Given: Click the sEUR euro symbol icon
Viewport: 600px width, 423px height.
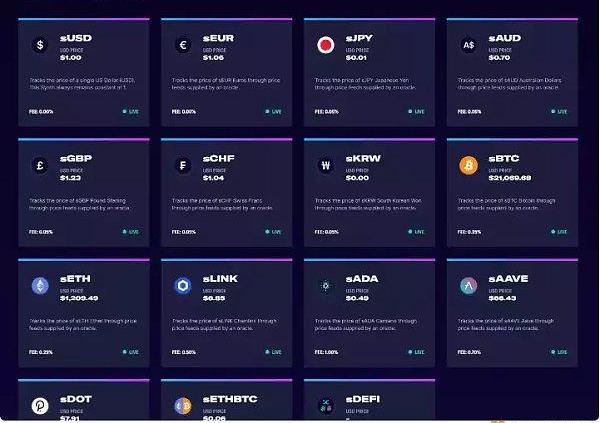Looking at the screenshot, I should point(183,45).
